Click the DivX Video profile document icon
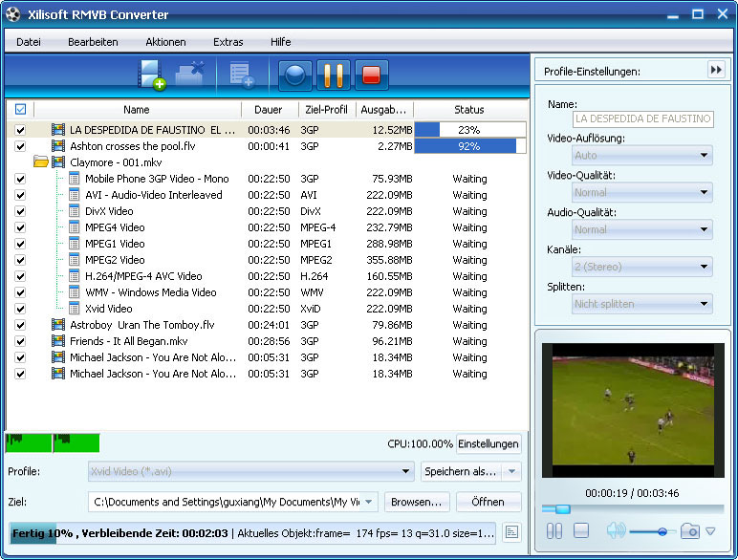Screen dimensions: 738x560 74,211
